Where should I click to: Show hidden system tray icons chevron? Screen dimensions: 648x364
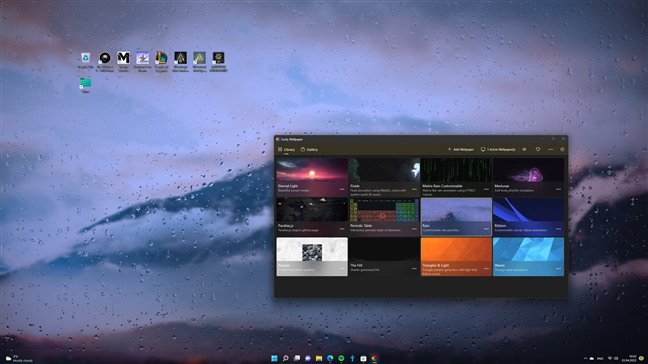[585, 358]
